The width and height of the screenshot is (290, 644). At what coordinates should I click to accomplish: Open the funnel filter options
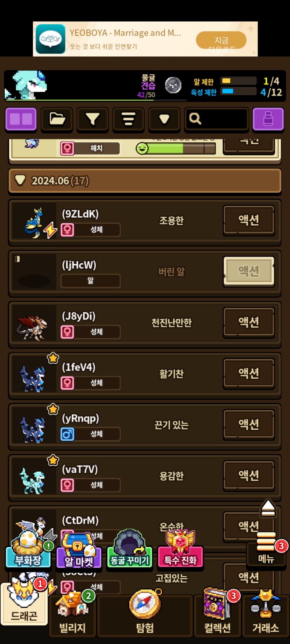93,119
